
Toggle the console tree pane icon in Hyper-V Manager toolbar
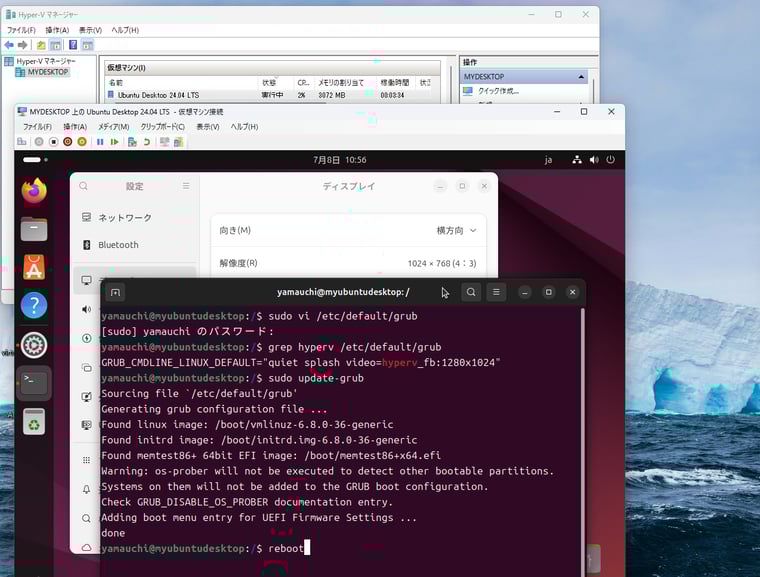56,45
